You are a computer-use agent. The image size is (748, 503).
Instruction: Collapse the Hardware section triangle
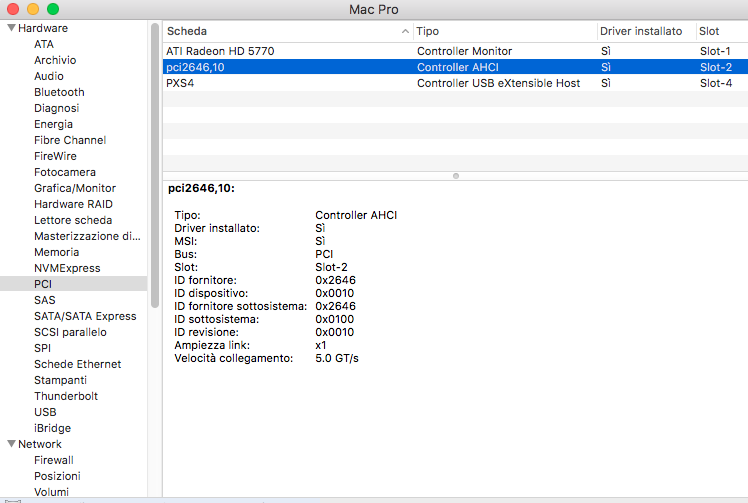point(11,28)
